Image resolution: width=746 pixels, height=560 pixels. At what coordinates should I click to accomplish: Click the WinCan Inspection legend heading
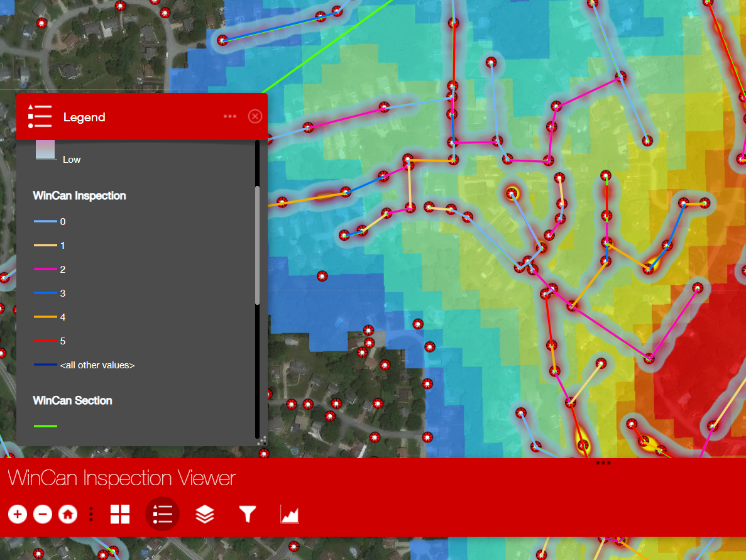pos(79,195)
